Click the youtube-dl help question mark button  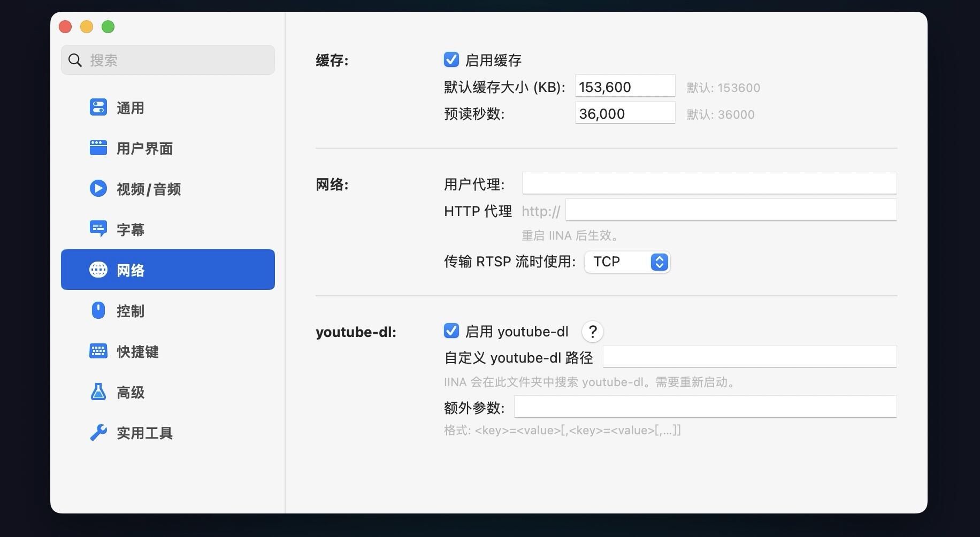tap(593, 331)
